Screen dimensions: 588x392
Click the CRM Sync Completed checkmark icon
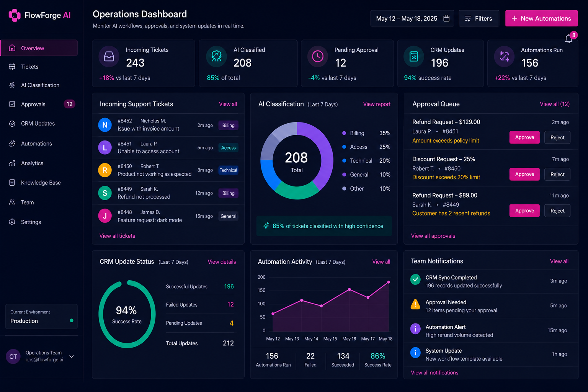(x=415, y=279)
